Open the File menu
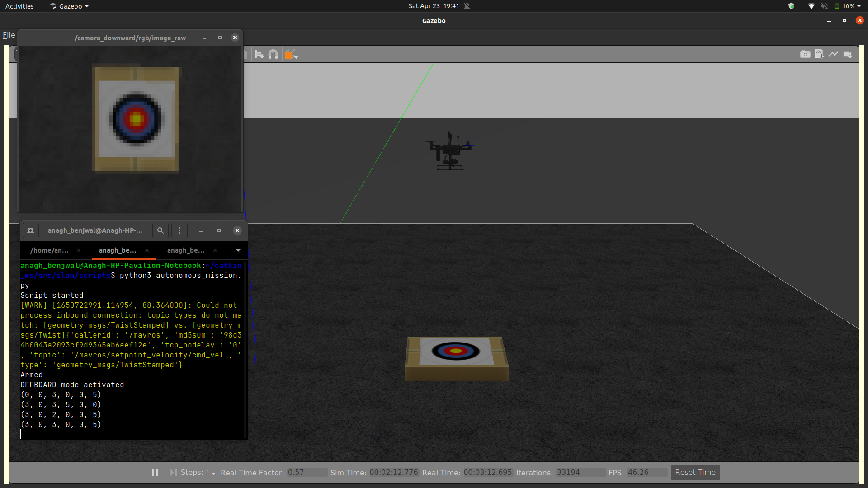 (x=9, y=35)
